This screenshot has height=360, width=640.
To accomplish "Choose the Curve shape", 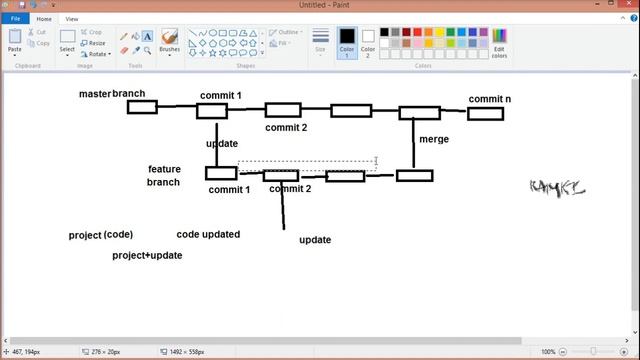I will (203, 33).
